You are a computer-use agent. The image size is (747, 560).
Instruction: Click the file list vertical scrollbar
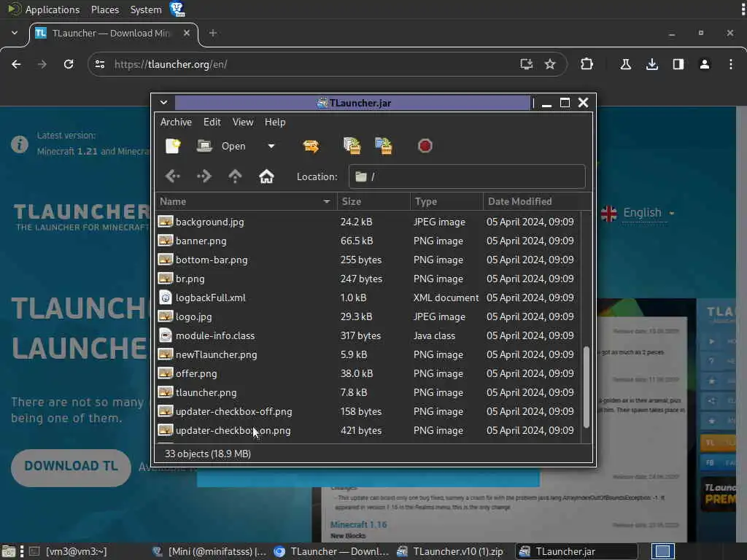(587, 386)
